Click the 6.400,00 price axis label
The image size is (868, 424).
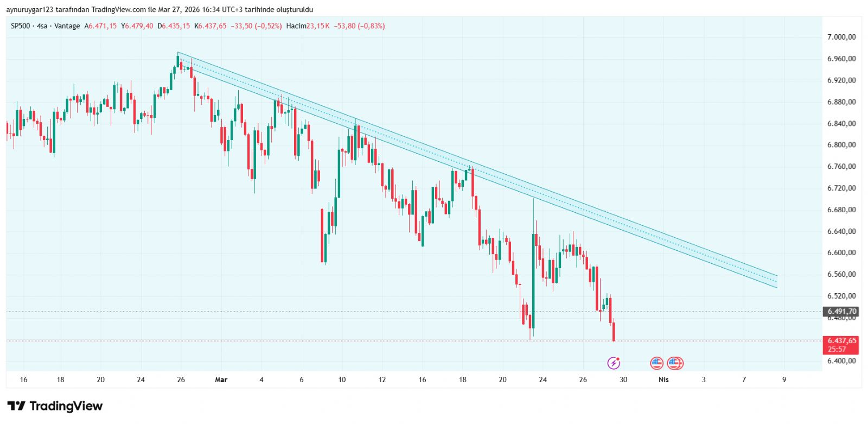841,361
